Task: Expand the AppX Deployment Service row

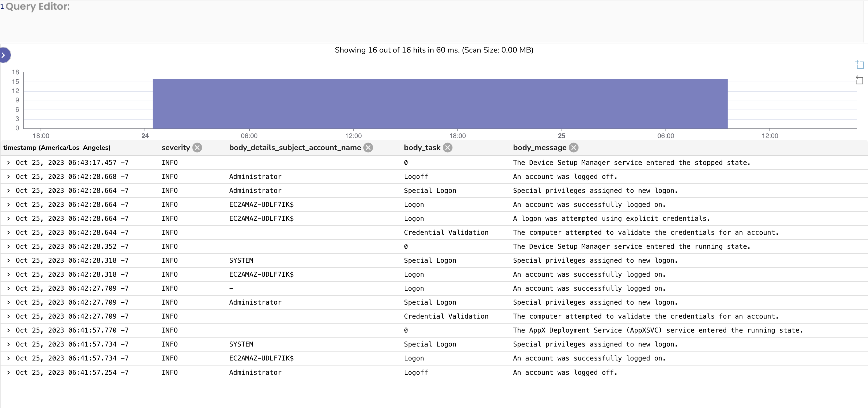Action: [8, 330]
